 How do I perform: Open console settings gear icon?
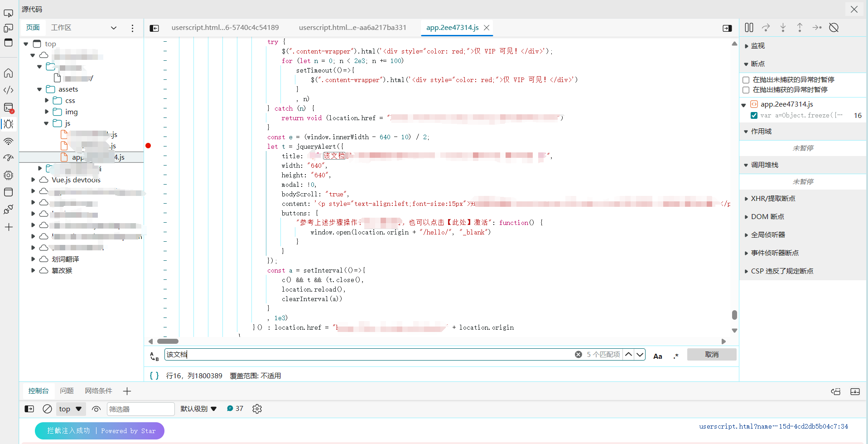[257, 409]
